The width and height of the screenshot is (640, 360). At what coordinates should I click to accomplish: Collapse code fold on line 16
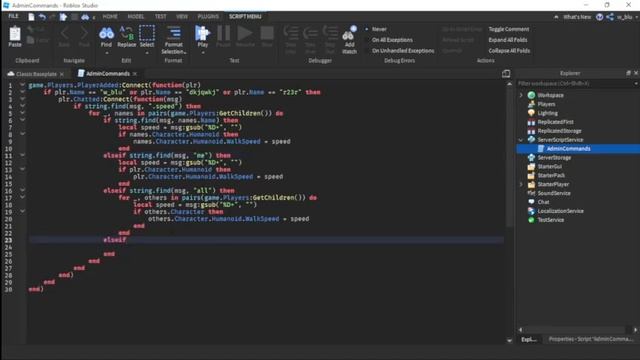pyautogui.click(x=22, y=190)
